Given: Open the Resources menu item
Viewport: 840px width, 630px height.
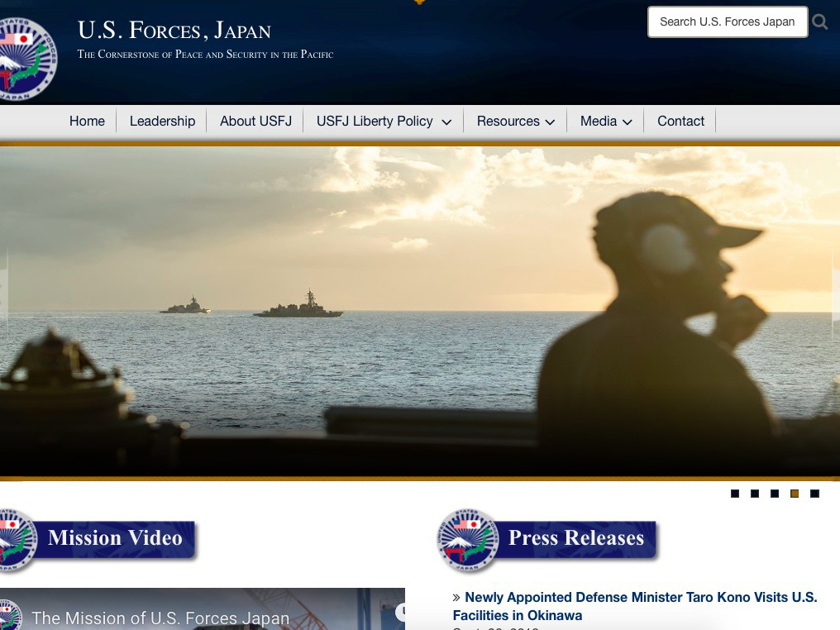Looking at the screenshot, I should pos(508,121).
